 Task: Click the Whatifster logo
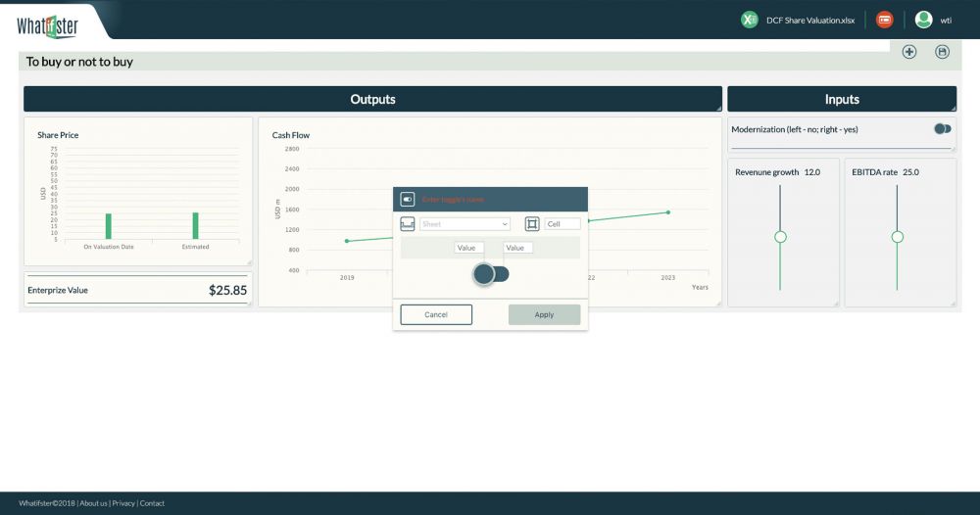tap(47, 25)
